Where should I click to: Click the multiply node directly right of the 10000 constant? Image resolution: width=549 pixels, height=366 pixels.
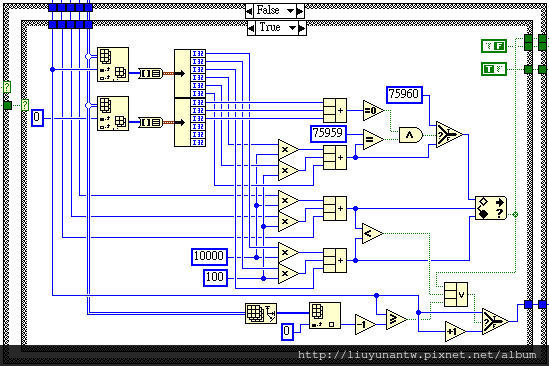pyautogui.click(x=288, y=253)
